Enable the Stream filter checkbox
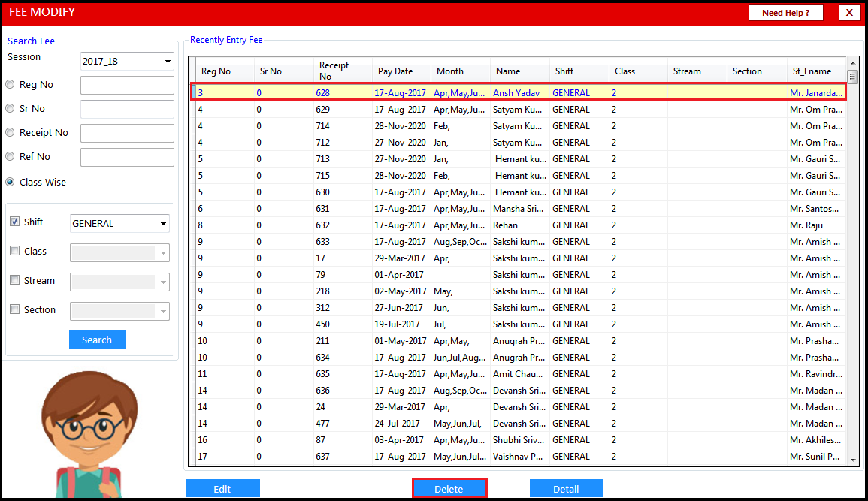This screenshot has width=868, height=501. point(15,280)
